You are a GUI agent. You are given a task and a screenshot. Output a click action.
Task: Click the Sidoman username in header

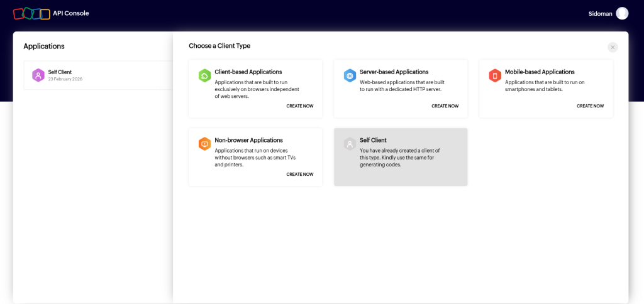[600, 14]
